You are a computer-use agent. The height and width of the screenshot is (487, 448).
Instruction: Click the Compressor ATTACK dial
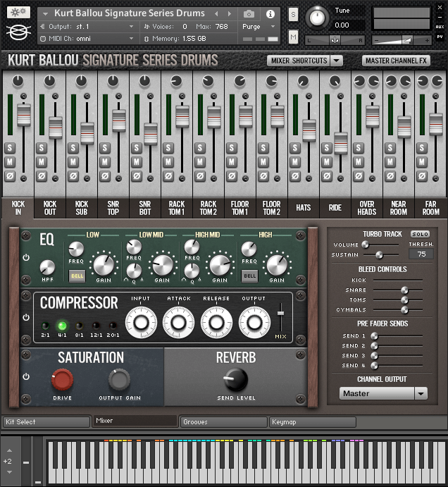coord(178,322)
